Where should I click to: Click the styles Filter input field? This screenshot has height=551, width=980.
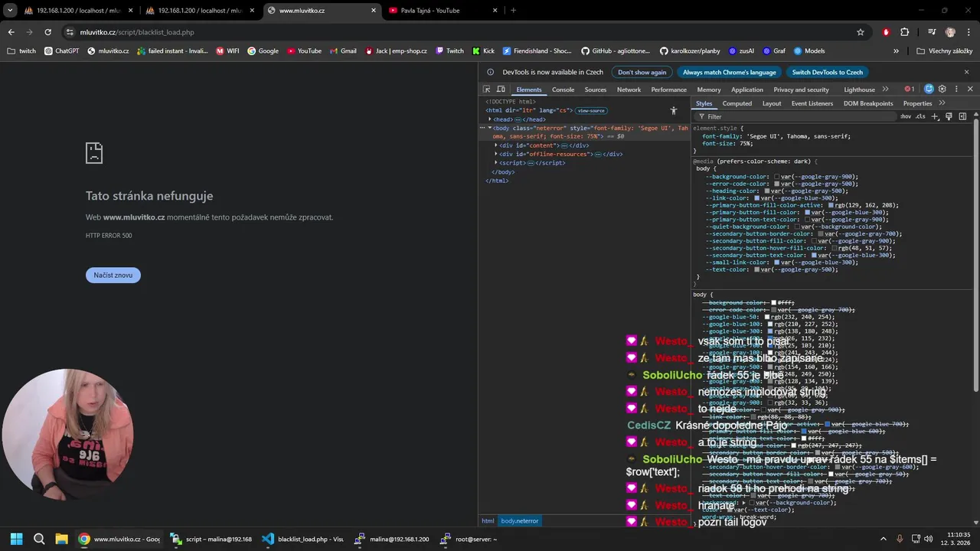click(796, 116)
